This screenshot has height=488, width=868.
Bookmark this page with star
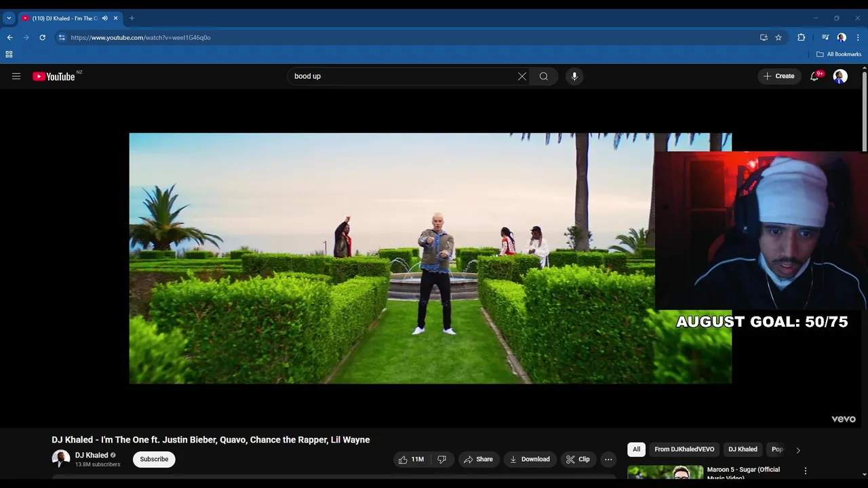click(778, 37)
